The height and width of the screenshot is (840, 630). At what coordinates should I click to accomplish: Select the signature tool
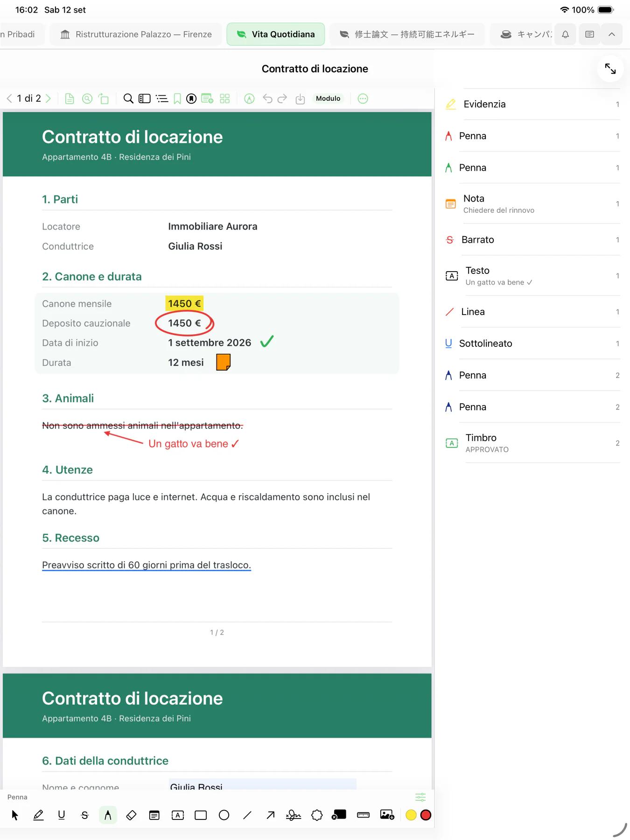pos(294,815)
